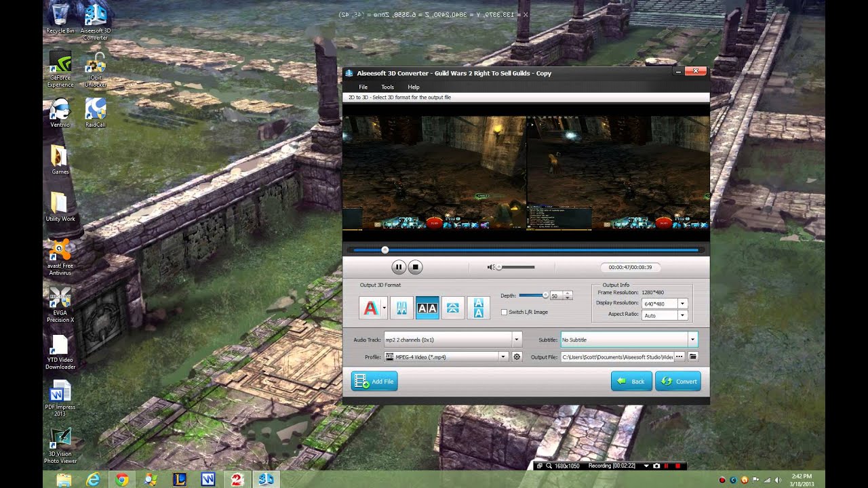Image resolution: width=868 pixels, height=488 pixels.
Task: Open the Tools menu
Action: [x=387, y=87]
